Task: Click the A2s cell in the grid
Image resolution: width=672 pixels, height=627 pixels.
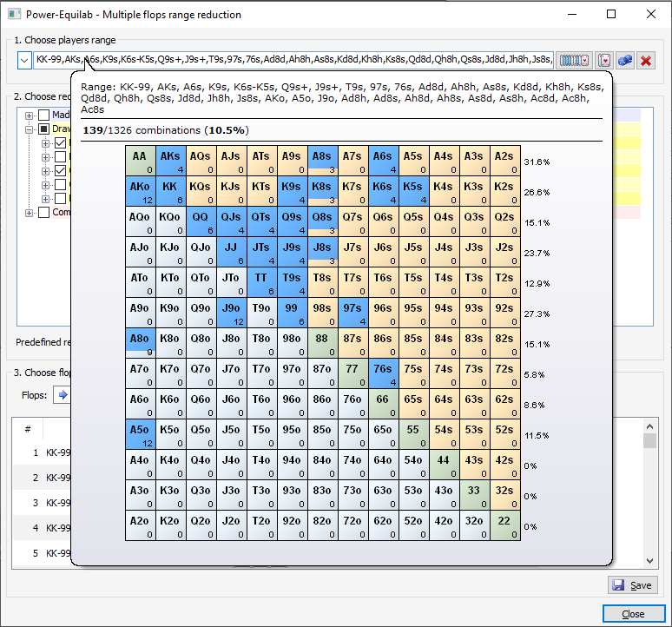Action: point(505,161)
